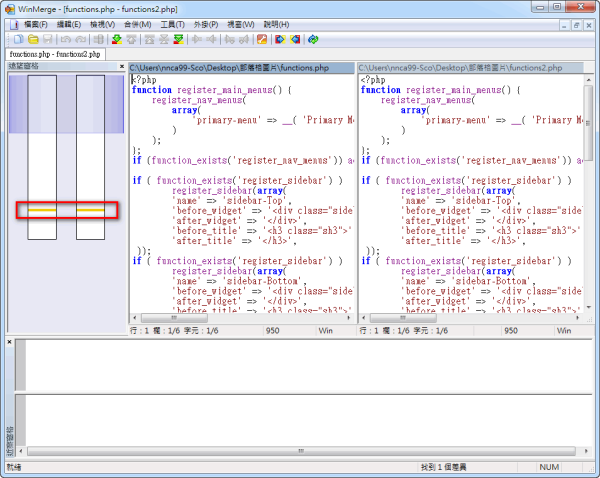600x478 pixels.
Task: Click the Options toolbar icon
Action: [262, 39]
